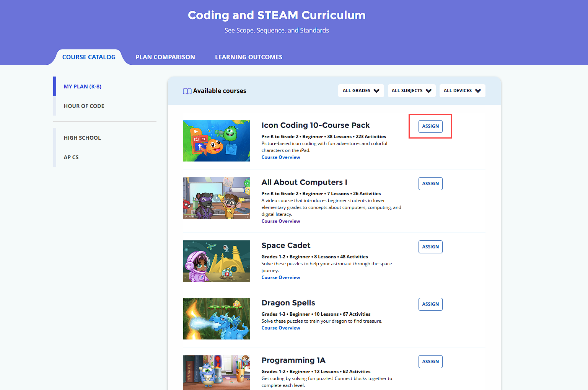Viewport: 588px width, 390px height.
Task: Open Course Overview for Dragon Spells
Action: 281,328
